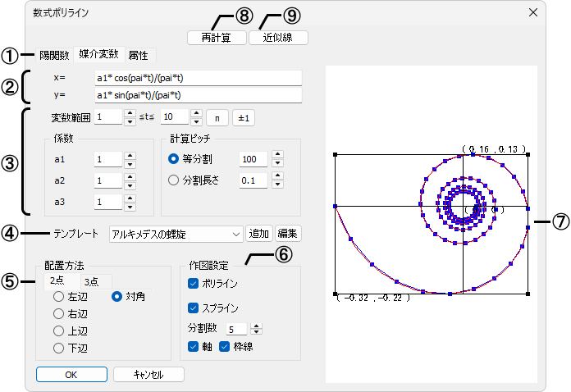Toggle the 軸 axis checkbox
571x392 pixels.
click(193, 347)
